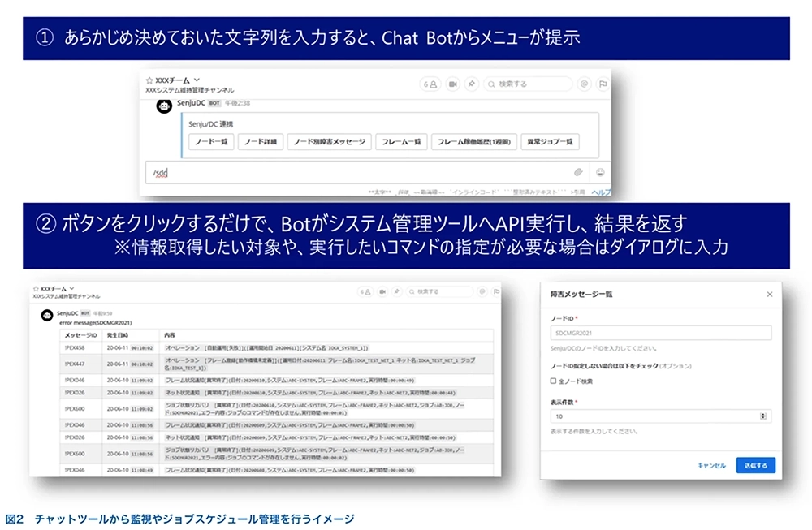
Task: Click the ノード一覧 button in the bot menu
Action: pos(211,142)
